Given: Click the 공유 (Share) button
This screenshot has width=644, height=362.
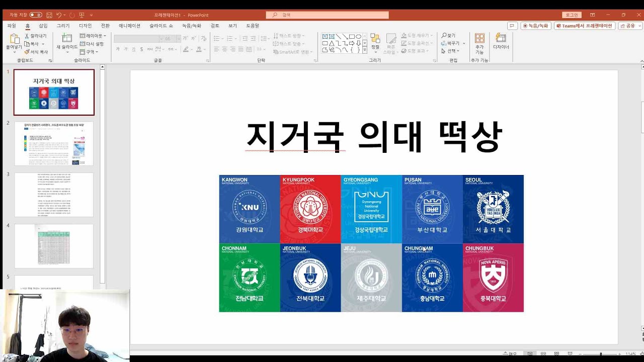Looking at the screenshot, I should coord(630,26).
